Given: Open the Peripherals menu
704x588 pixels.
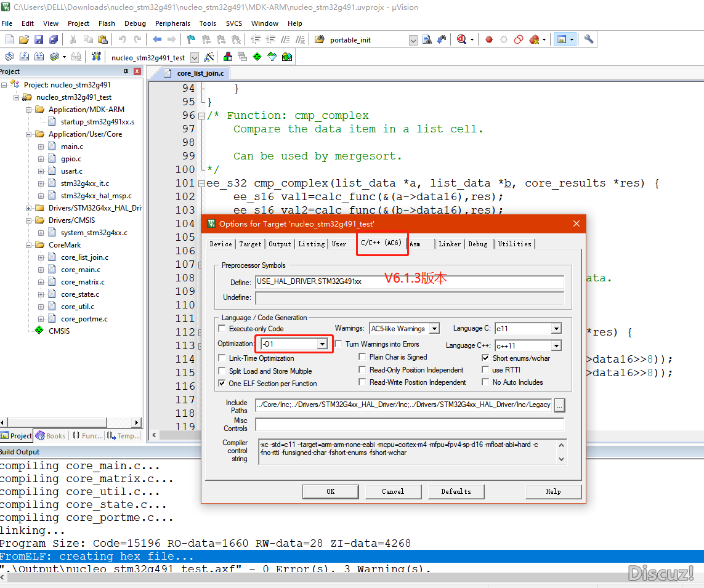Looking at the screenshot, I should [172, 23].
